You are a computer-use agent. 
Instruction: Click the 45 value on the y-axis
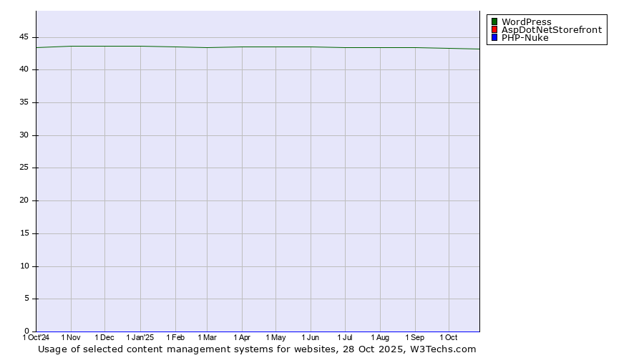[x=24, y=37]
